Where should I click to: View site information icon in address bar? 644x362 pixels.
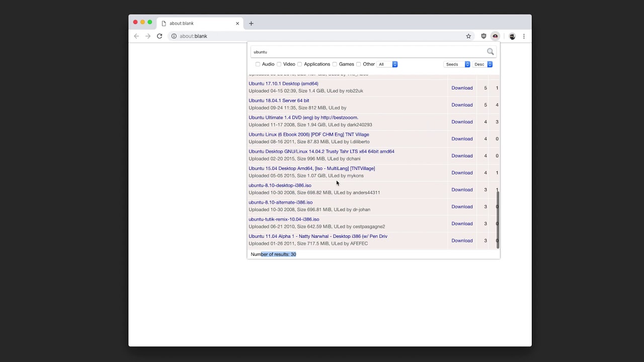(x=174, y=36)
